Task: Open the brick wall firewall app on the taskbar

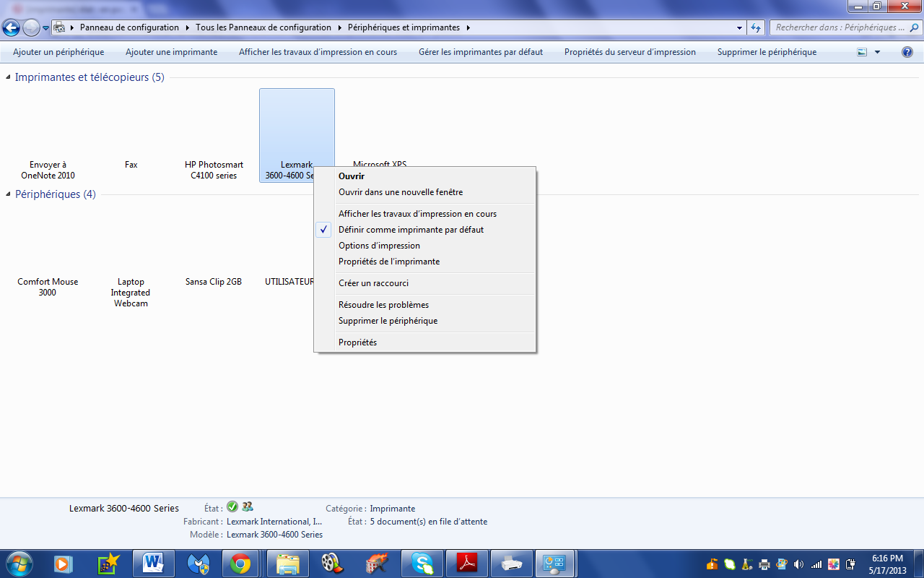Action: pos(377,563)
